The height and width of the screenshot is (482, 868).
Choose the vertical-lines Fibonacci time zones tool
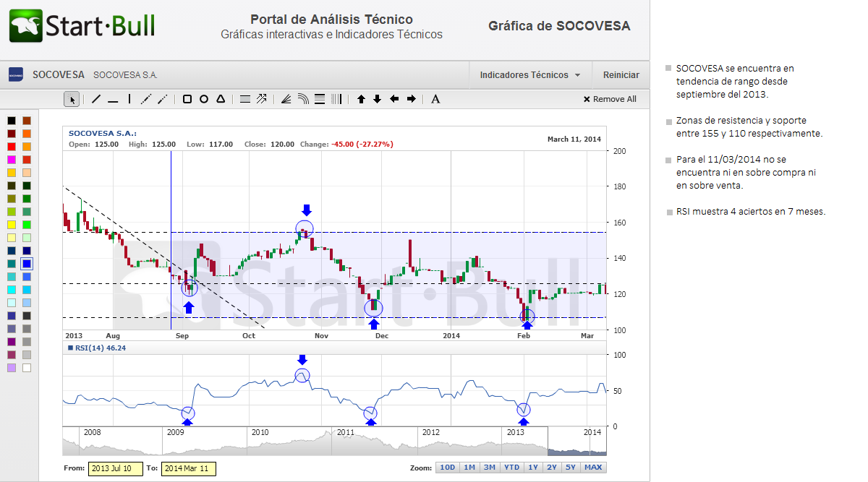coord(336,99)
